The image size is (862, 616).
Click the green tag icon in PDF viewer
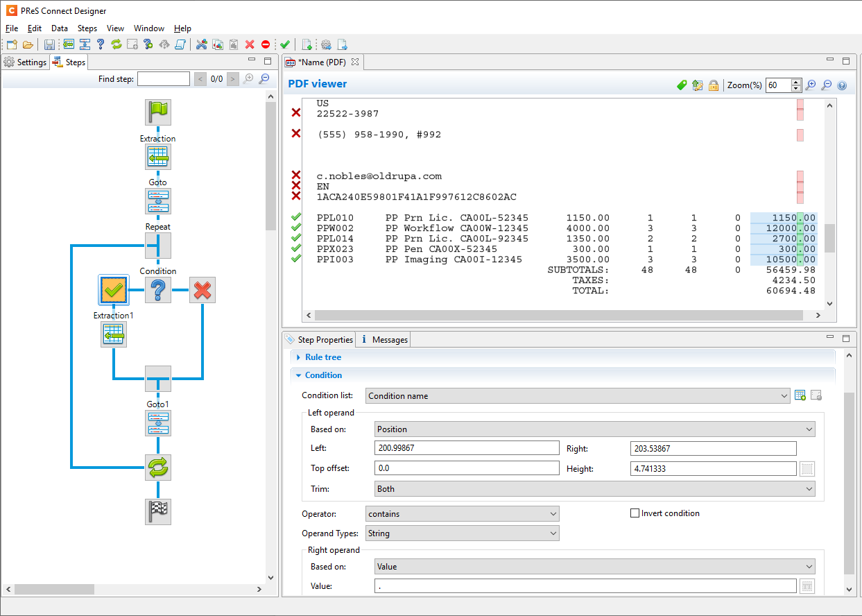tap(682, 85)
